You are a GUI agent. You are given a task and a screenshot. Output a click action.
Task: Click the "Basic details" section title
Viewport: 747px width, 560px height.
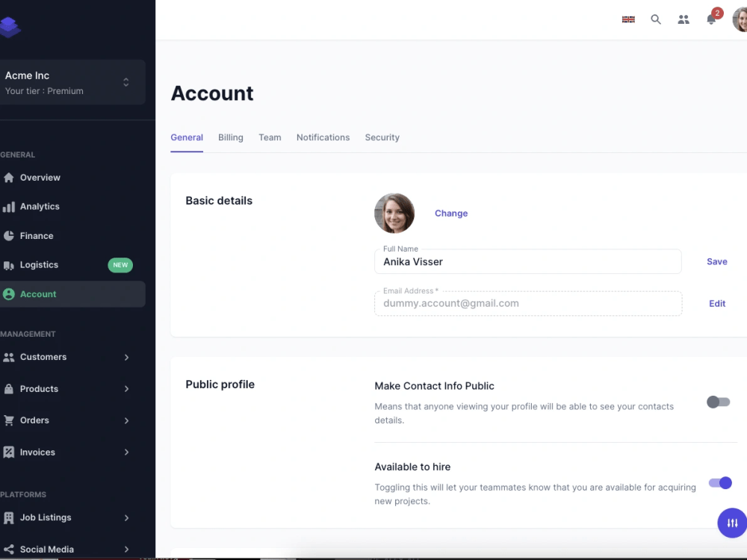[x=219, y=201]
